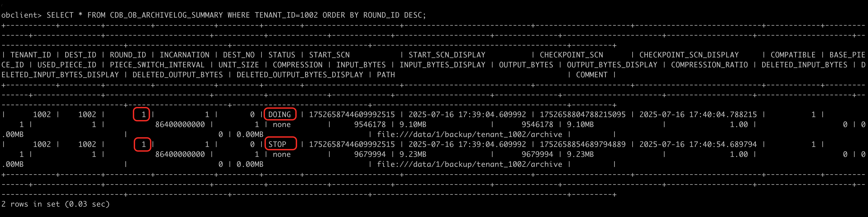The image size is (868, 217).
Task: Click the SELECT query command line
Action: [214, 15]
